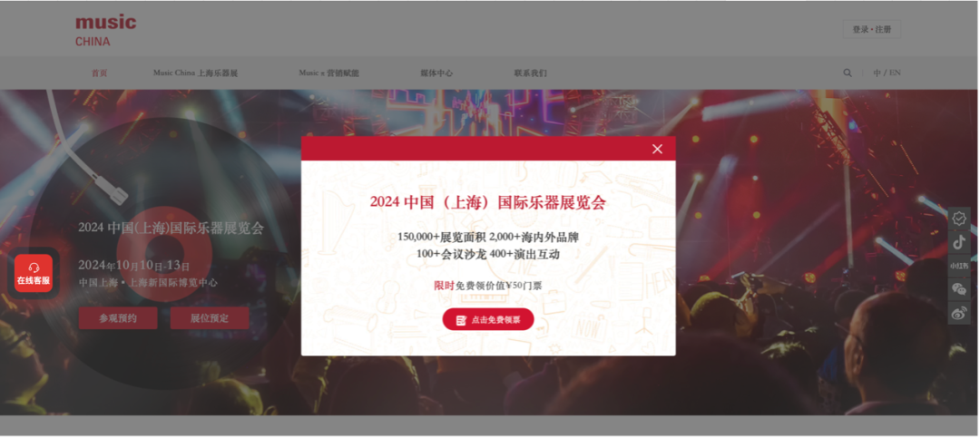Open Music China 上海乐器展 menu
The image size is (980, 438).
[196, 73]
